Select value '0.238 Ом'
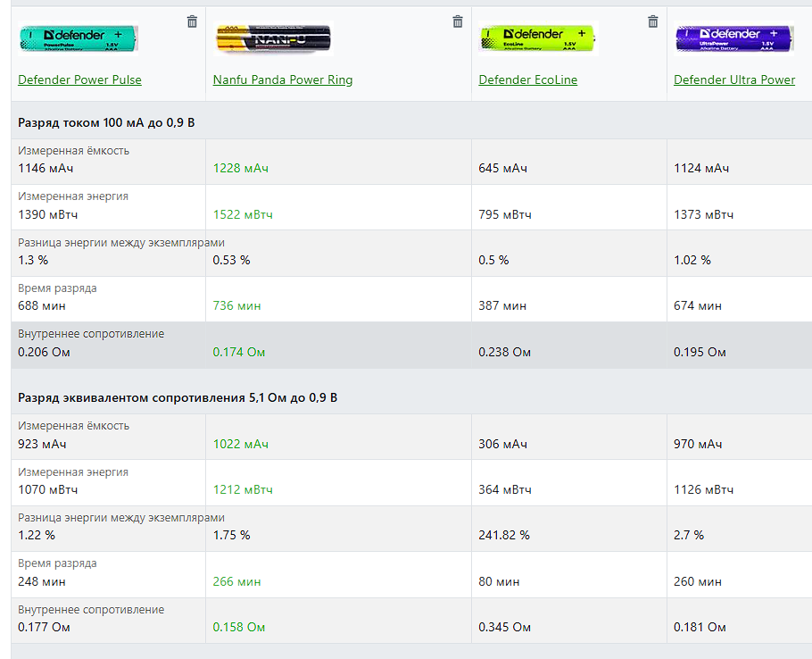Viewport: 812px width, 659px height. pos(504,353)
